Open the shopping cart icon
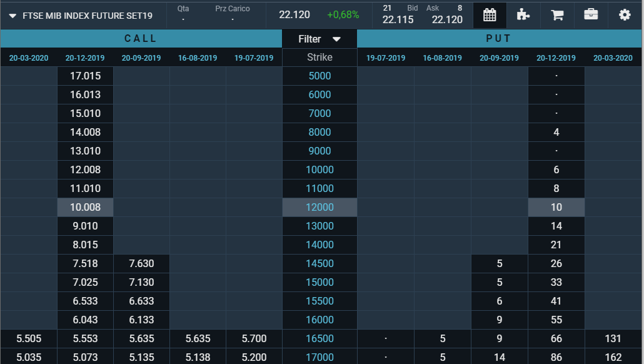644x364 pixels. pos(557,15)
